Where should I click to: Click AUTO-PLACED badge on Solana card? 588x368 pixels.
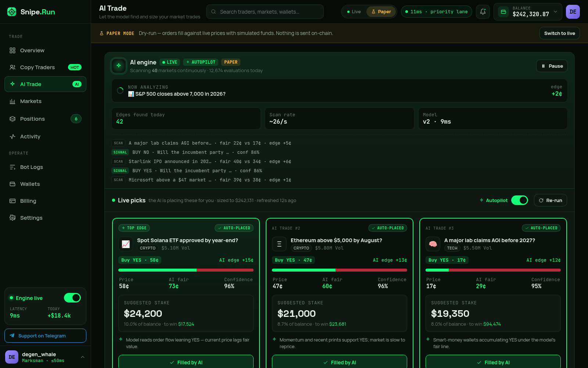point(234,228)
